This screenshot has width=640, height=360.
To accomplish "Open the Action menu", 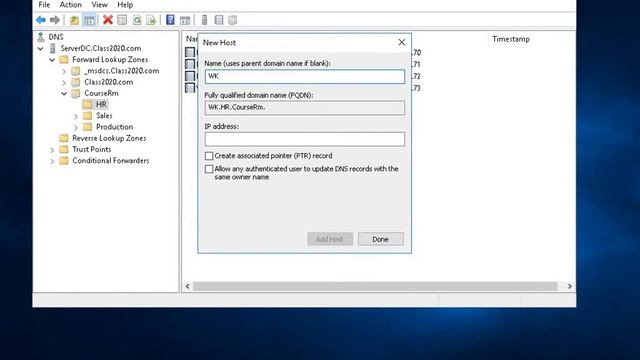I will (x=71, y=5).
